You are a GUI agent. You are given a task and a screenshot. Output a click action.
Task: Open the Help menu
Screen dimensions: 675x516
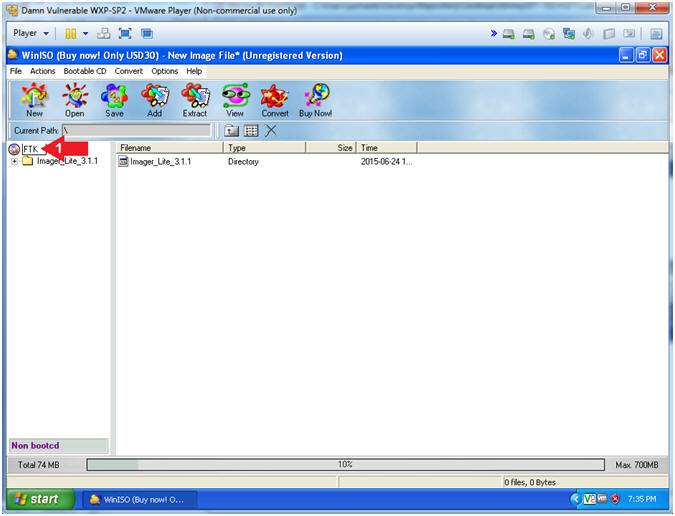tap(194, 71)
